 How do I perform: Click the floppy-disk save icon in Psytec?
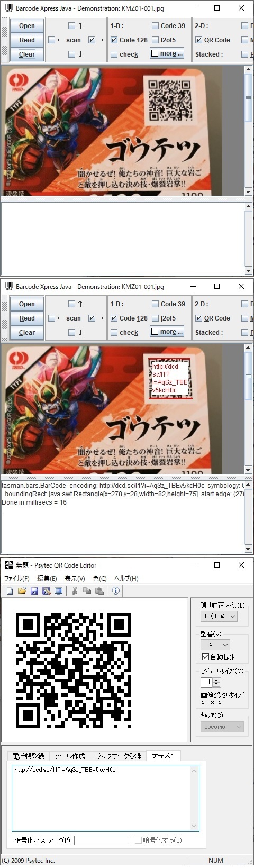coord(34,591)
